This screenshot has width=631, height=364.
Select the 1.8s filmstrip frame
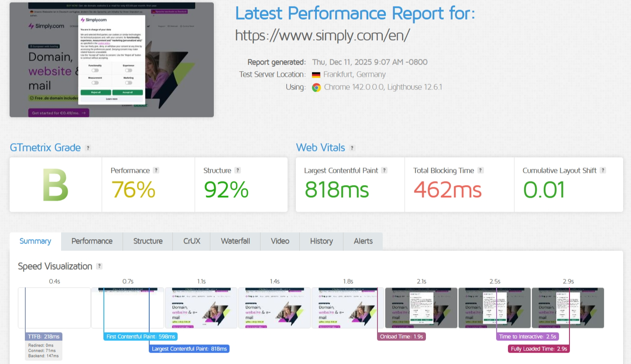point(348,308)
